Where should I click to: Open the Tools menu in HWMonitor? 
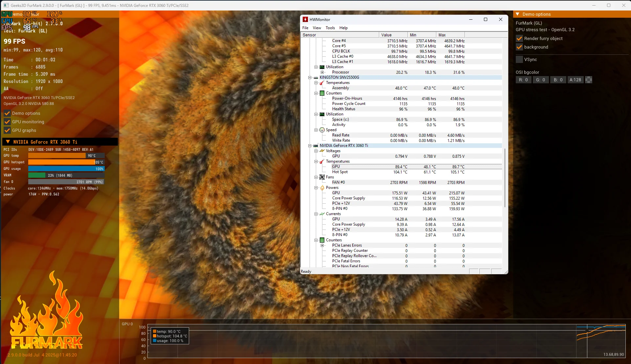click(330, 28)
